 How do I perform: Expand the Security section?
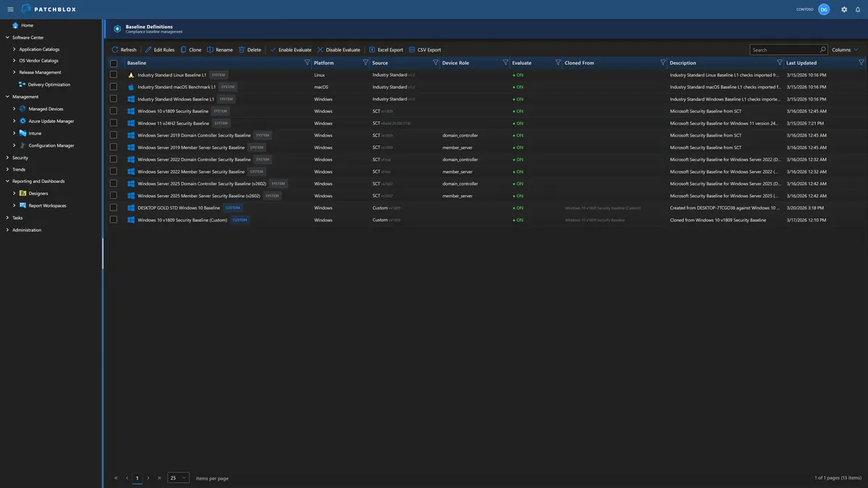pos(7,158)
